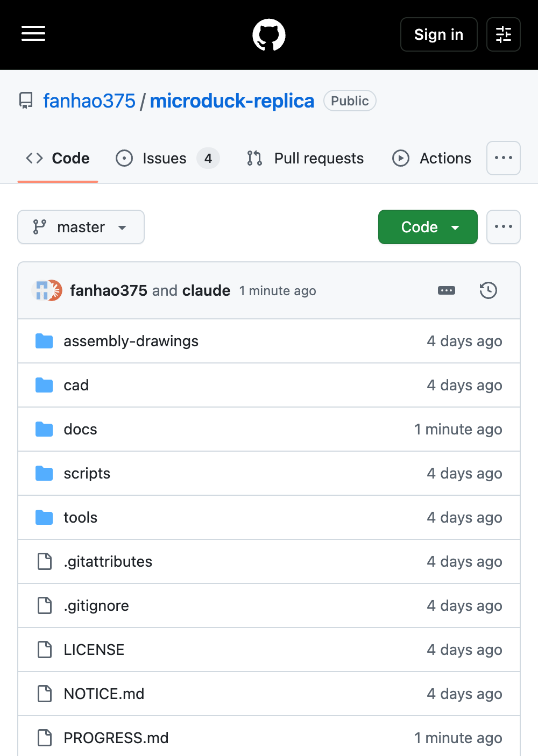The image size is (538, 756).
Task: Open the .gitignore file
Action: point(96,605)
